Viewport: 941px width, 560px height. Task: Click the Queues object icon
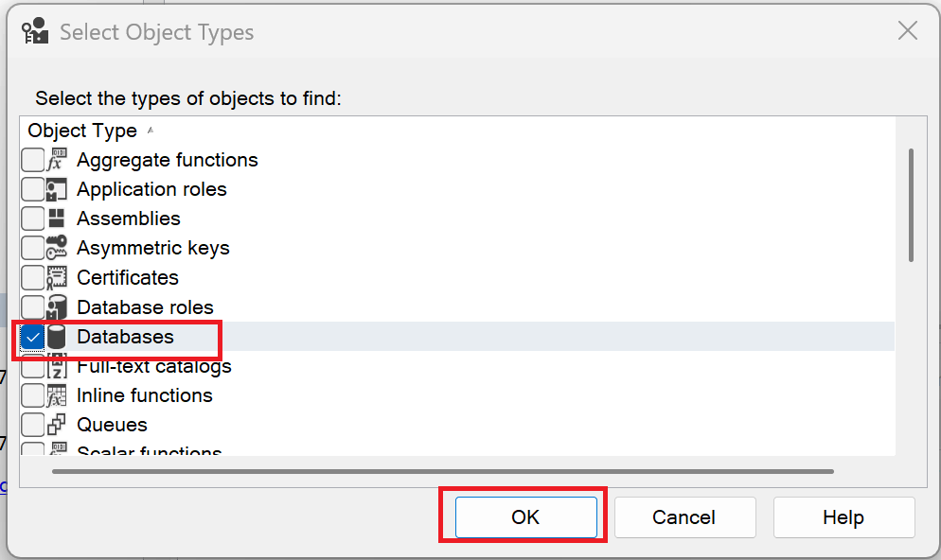click(x=57, y=425)
